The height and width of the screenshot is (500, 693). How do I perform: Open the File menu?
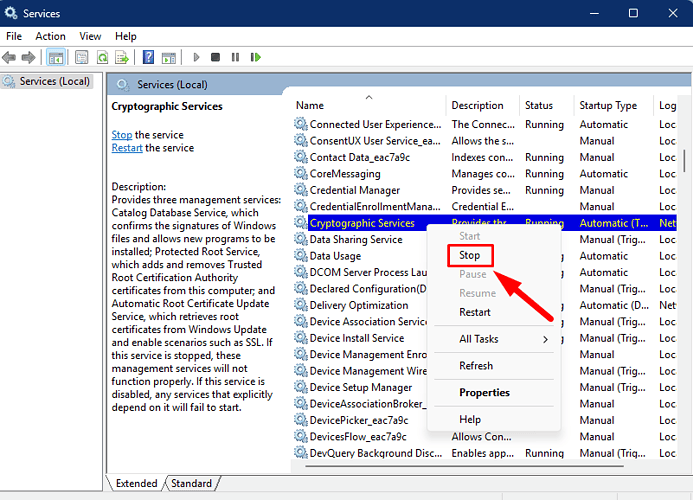(14, 36)
